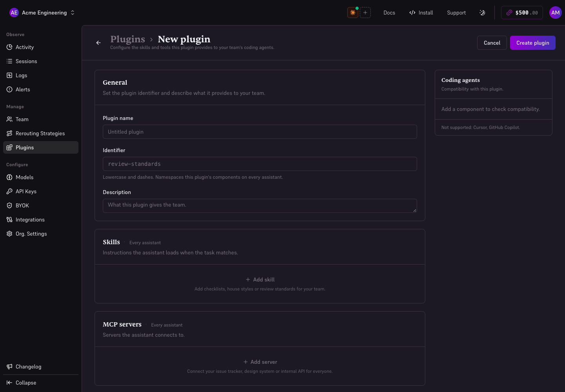Click Create plugin button
565x392 pixels.
[x=533, y=43]
